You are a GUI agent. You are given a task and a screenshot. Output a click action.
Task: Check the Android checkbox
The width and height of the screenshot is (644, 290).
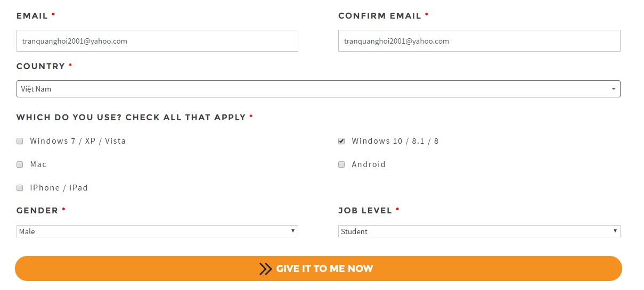[341, 164]
